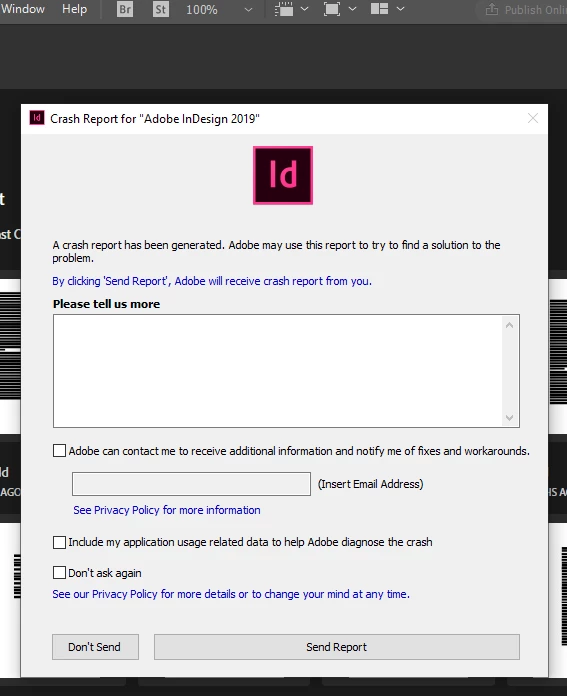
Task: Click the '(Insert Email Address)' label
Action: (x=370, y=484)
